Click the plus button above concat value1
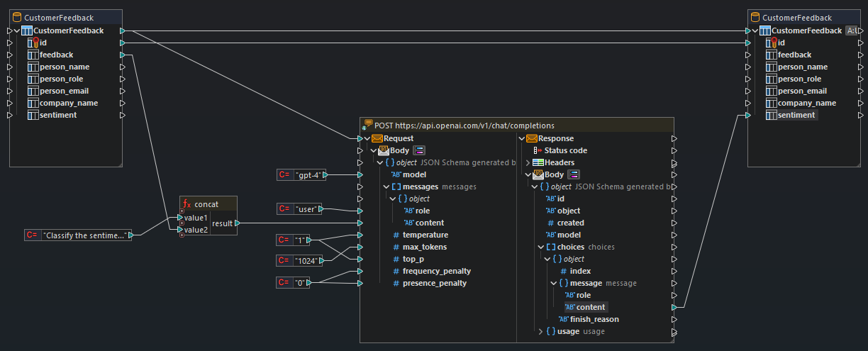 pyautogui.click(x=182, y=211)
